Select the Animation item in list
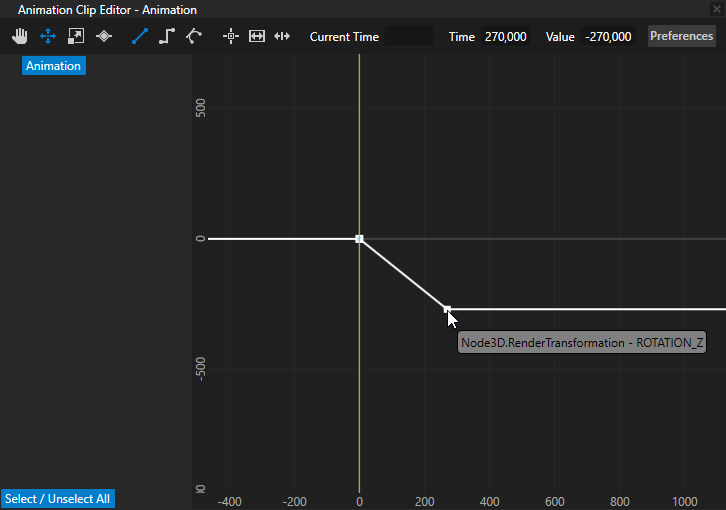The width and height of the screenshot is (726, 510). pos(53,66)
